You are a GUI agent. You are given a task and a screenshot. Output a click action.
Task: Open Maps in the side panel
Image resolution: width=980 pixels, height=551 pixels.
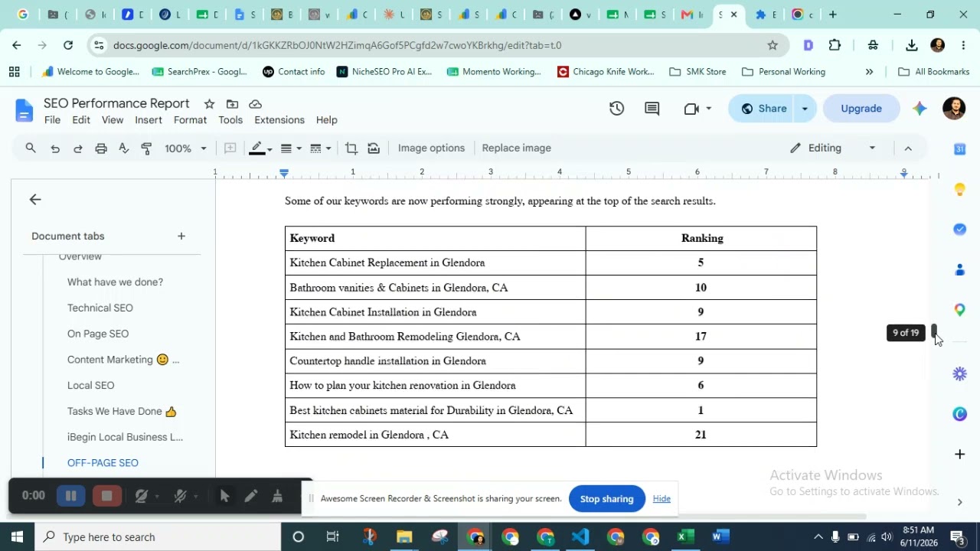pyautogui.click(x=959, y=309)
